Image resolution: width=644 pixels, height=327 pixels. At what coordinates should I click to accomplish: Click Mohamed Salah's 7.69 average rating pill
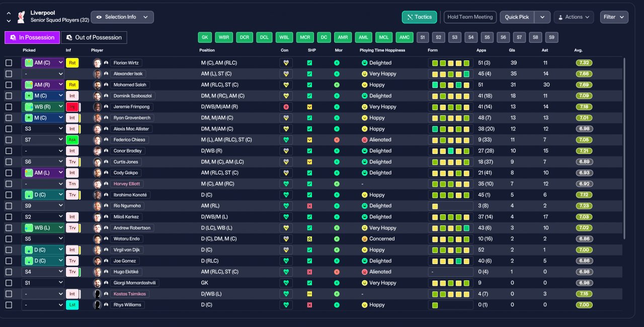click(x=584, y=85)
